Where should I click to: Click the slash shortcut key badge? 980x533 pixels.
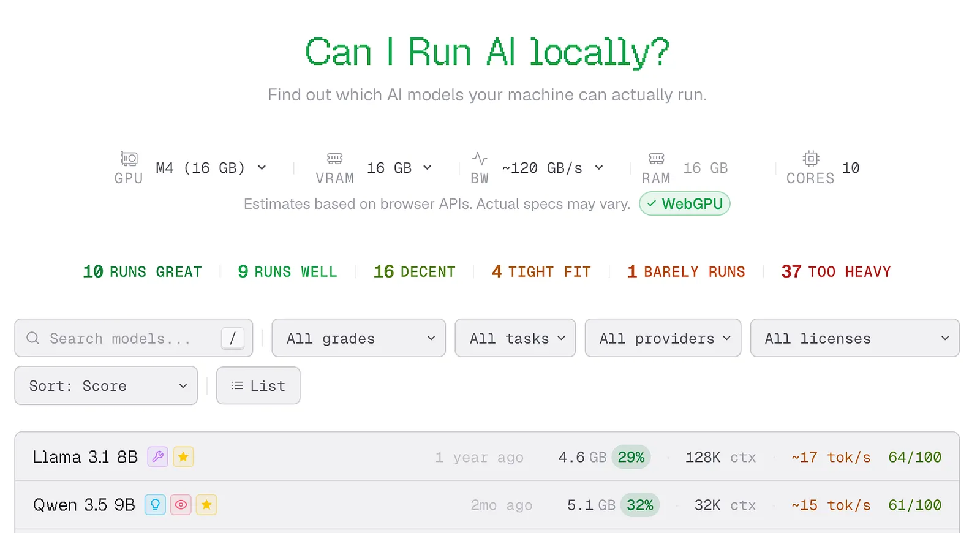[x=233, y=338]
